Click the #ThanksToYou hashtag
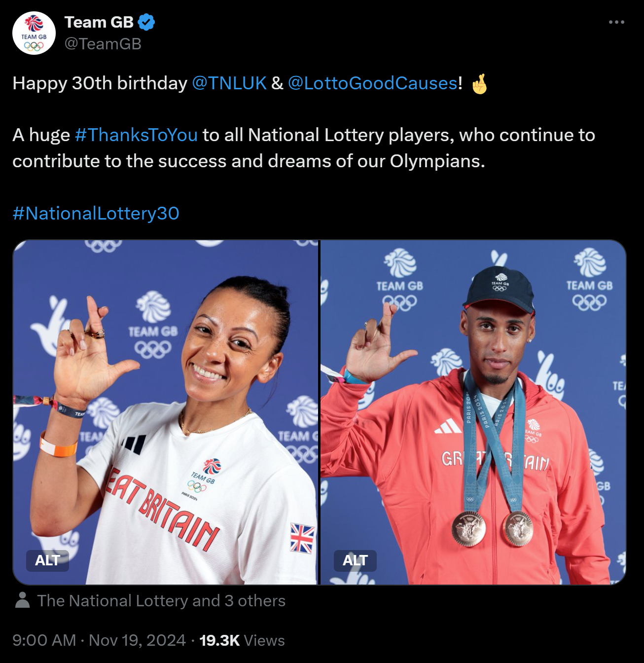Image resolution: width=644 pixels, height=663 pixels. [x=136, y=135]
